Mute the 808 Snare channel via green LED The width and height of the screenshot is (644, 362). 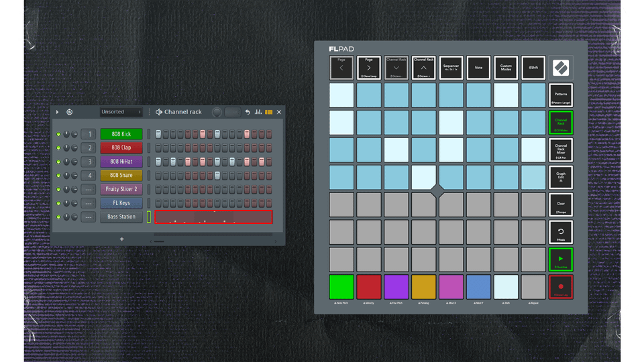[x=58, y=176]
